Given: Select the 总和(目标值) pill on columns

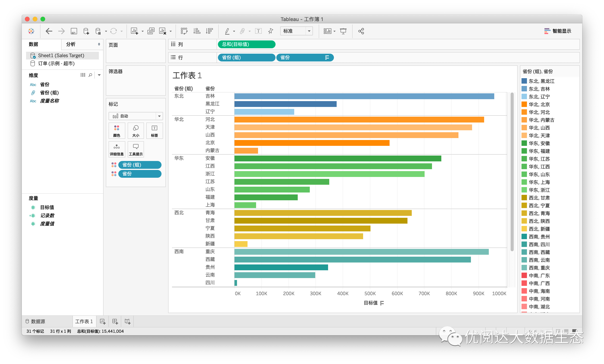Looking at the screenshot, I should tap(246, 44).
